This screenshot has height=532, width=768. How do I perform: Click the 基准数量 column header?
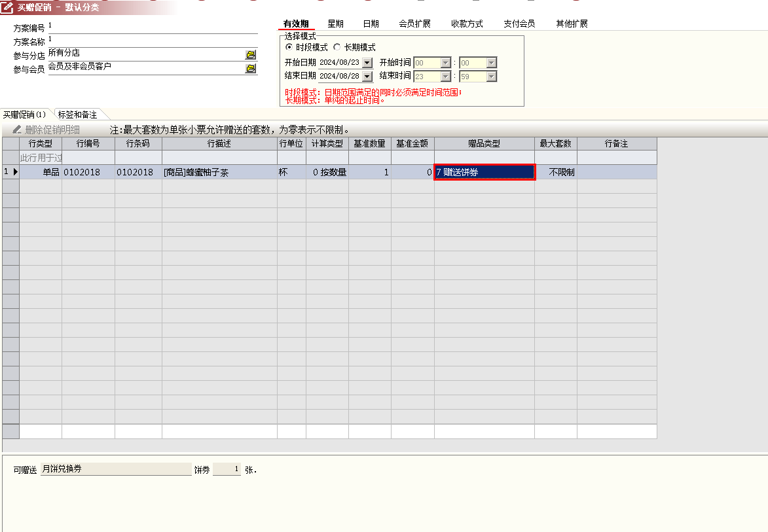click(370, 143)
